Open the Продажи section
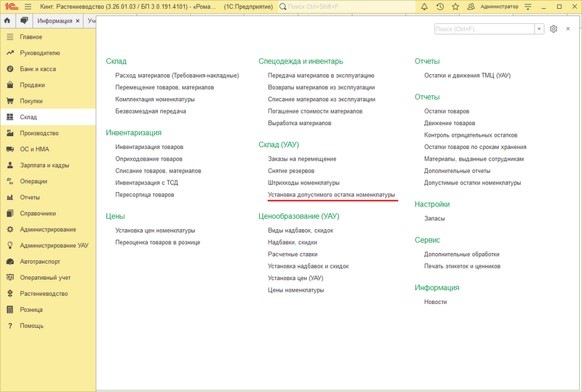 [48, 85]
